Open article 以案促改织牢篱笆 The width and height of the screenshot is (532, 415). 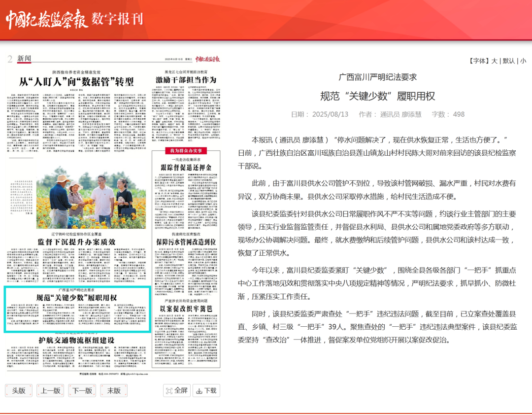pos(186,309)
